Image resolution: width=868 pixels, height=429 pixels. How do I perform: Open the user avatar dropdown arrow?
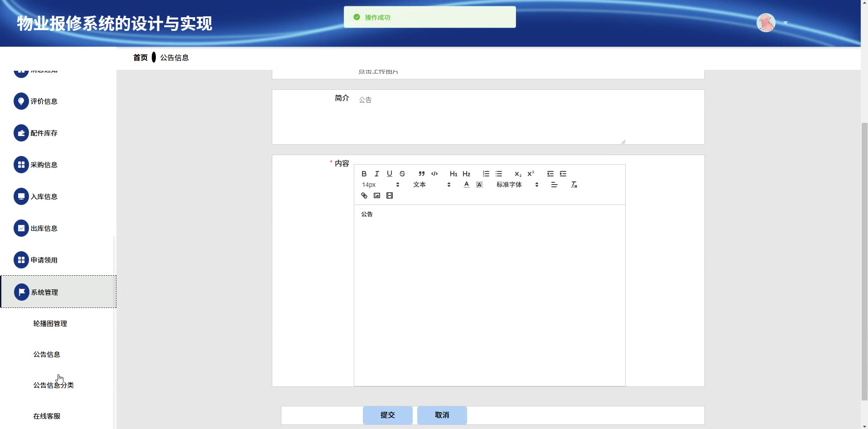click(786, 23)
